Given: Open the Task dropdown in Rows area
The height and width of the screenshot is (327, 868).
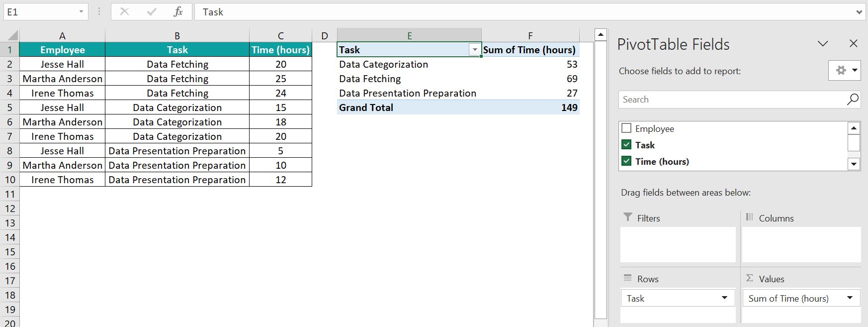Looking at the screenshot, I should (x=724, y=298).
